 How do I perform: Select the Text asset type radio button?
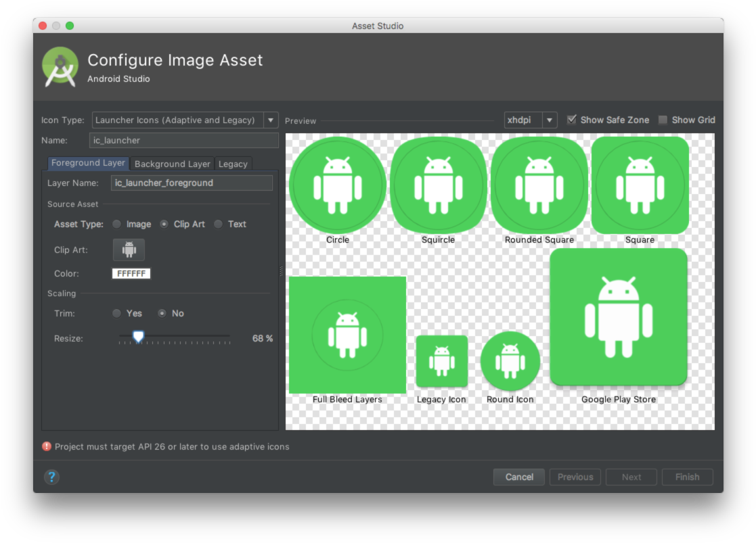(x=218, y=224)
